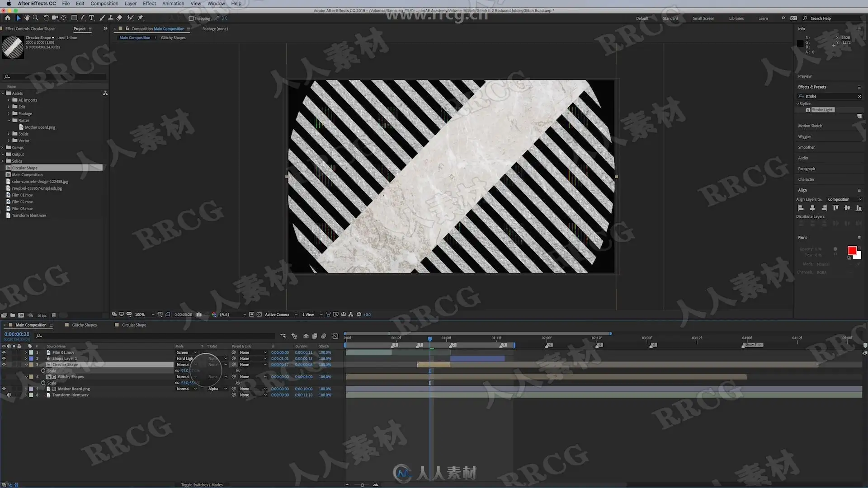This screenshot has height=488, width=868.
Task: Enable the Snapping checkbox
Action: pyautogui.click(x=191, y=19)
